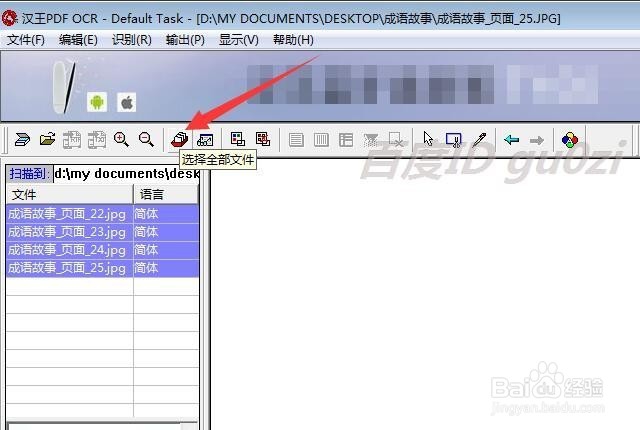Click the greyed horizontal-lines region icon
The height and width of the screenshot is (430, 640).
click(296, 140)
